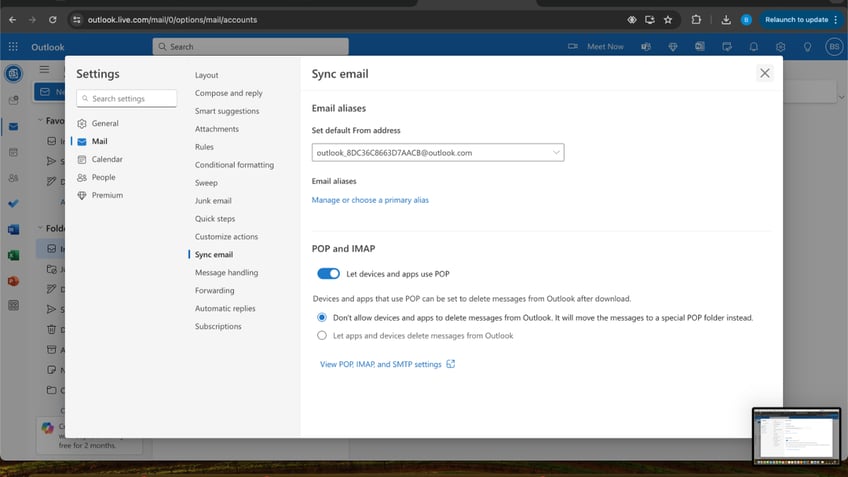This screenshot has height=477, width=848.
Task: Open Rules settings
Action: coord(204,147)
